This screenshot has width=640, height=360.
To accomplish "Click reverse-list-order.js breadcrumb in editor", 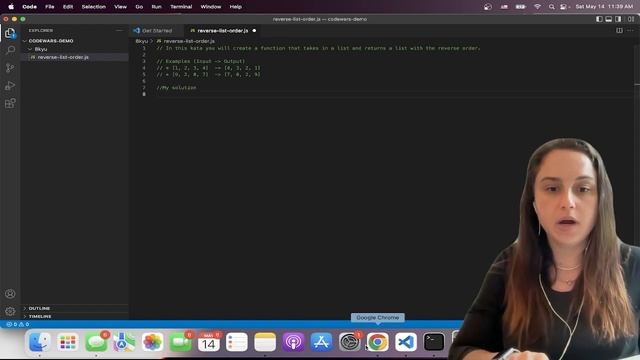I will point(189,41).
